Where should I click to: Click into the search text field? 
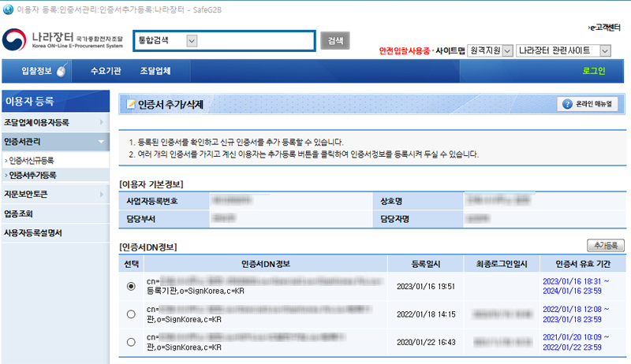click(x=256, y=41)
